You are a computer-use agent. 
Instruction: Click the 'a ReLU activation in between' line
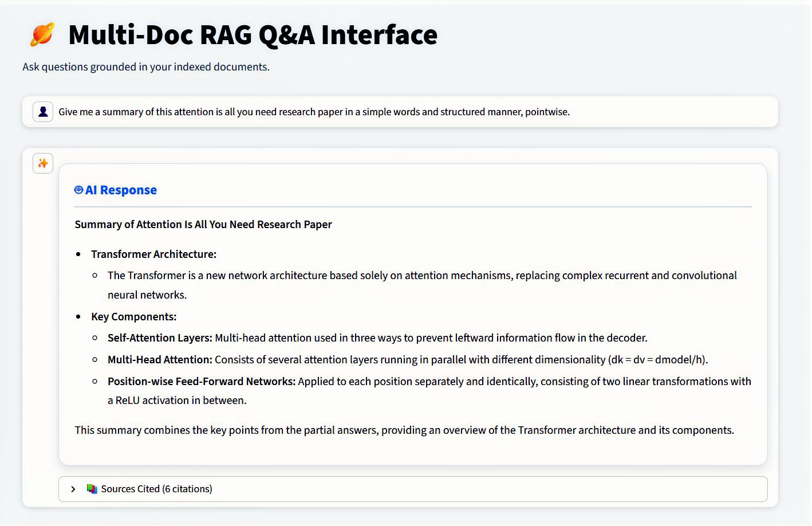click(x=177, y=401)
